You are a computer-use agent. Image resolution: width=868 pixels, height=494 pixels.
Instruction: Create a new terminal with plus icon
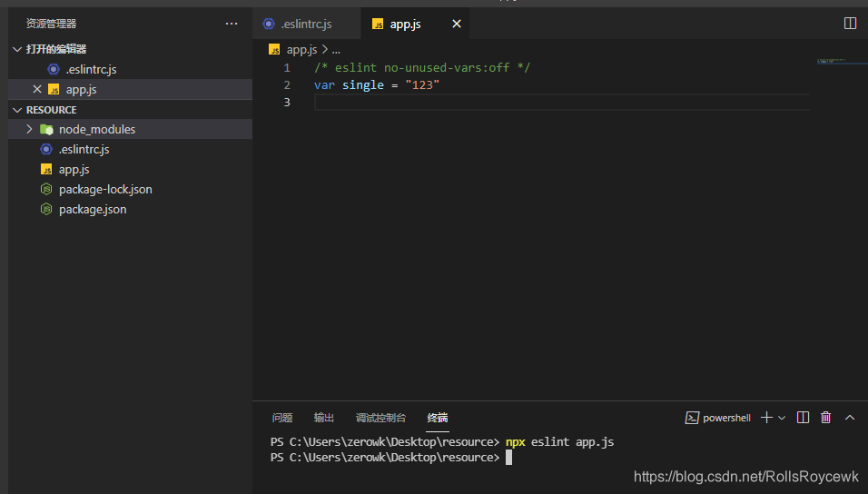766,418
